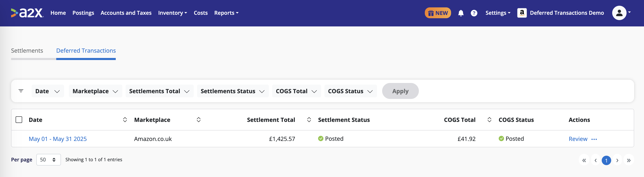The image size is (644, 177).
Task: Open the May 01 - May 31 2025 link
Action: point(58,139)
